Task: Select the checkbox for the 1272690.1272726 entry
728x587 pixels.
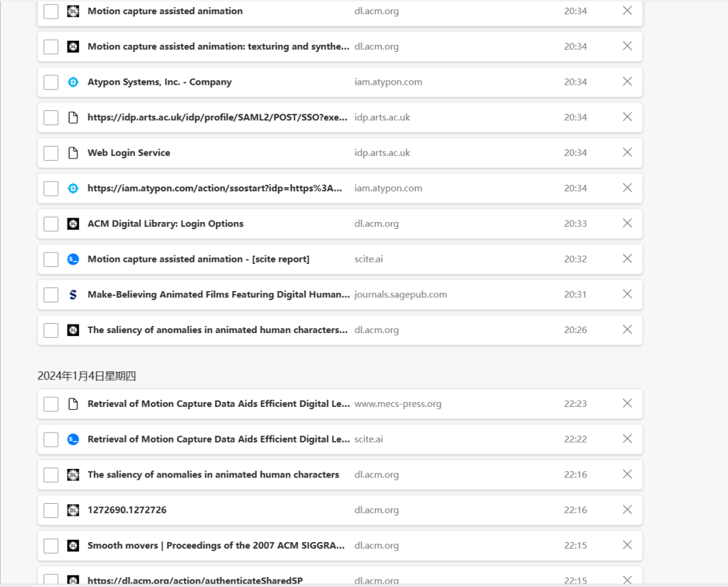Action: pos(51,510)
